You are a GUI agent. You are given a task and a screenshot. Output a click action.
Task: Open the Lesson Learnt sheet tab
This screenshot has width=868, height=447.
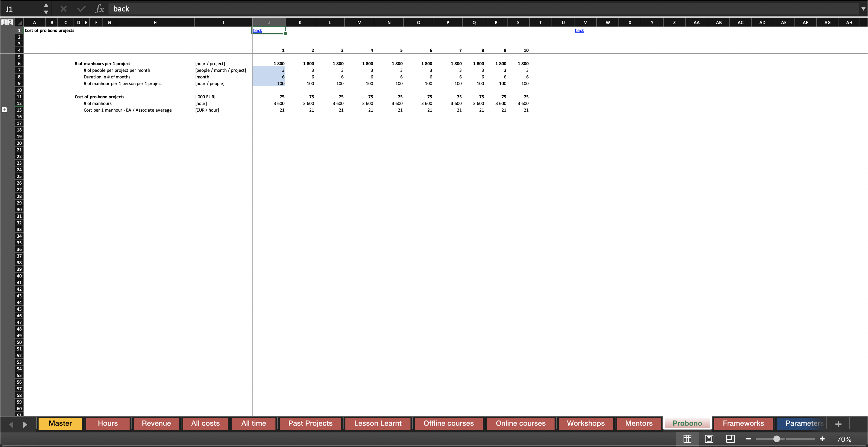378,423
